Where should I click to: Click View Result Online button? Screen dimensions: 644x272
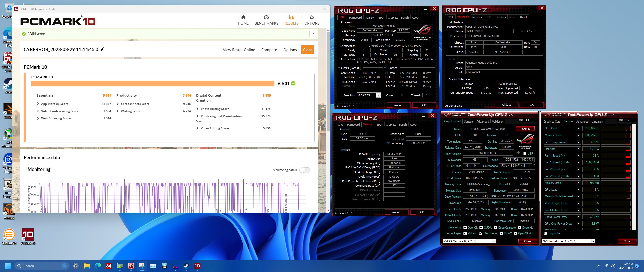(239, 50)
